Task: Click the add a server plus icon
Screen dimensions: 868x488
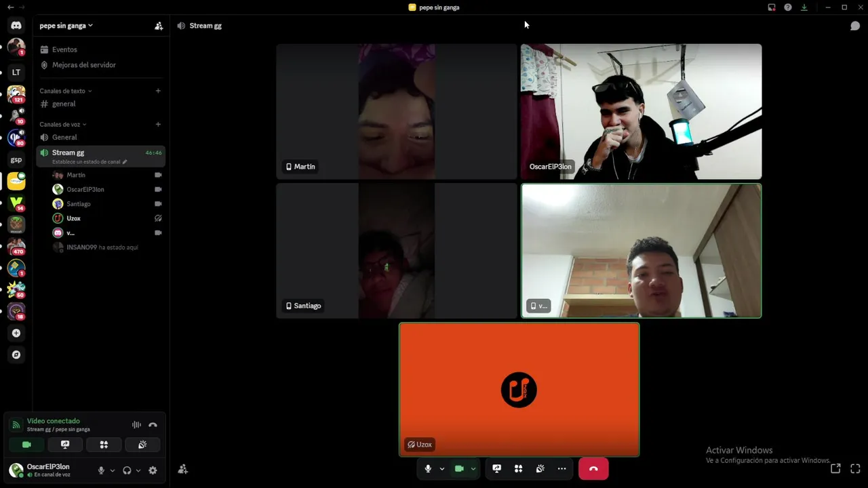Action: coord(16,333)
